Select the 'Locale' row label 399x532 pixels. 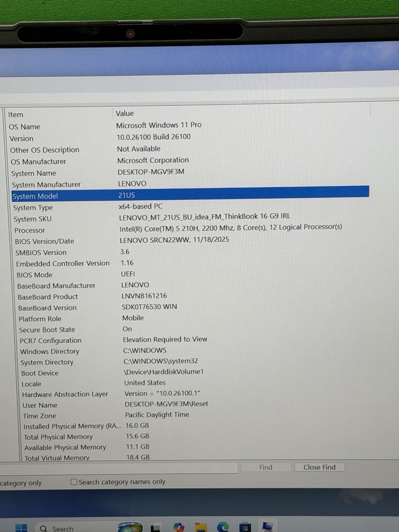[32, 384]
